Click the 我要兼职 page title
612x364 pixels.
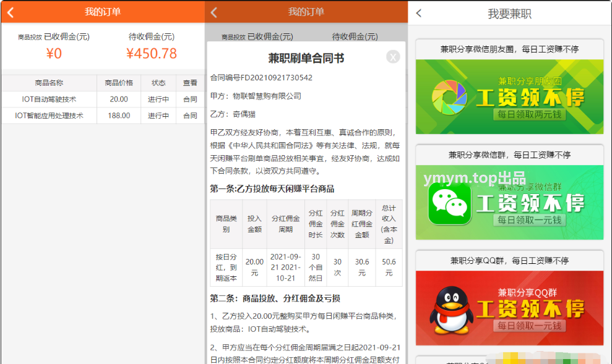pos(509,14)
